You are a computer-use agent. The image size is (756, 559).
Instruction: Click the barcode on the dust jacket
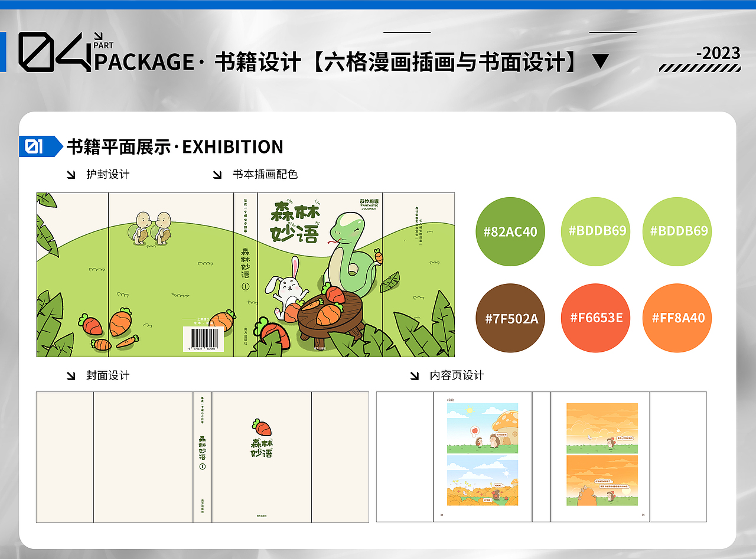204,339
